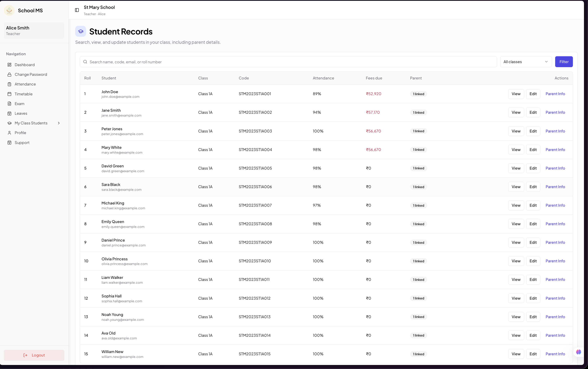This screenshot has height=369, width=588.
Task: Click the Dashboard grid icon
Action: [x=9, y=65]
